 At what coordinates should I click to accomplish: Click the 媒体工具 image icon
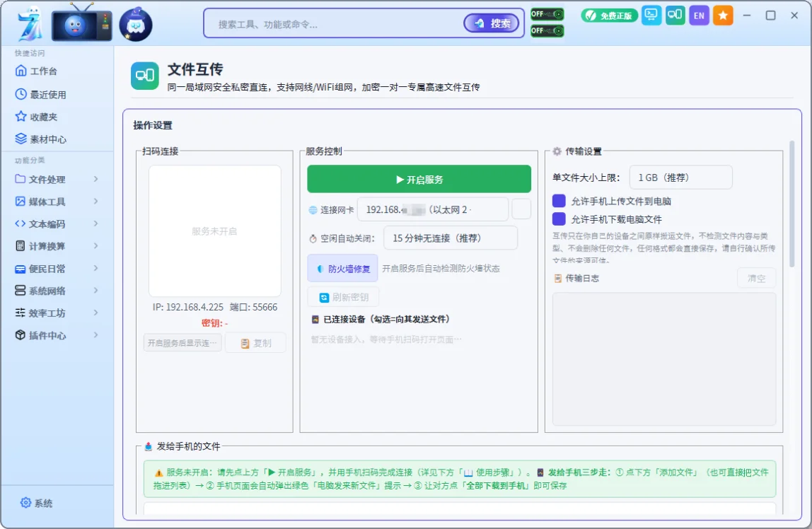point(21,202)
